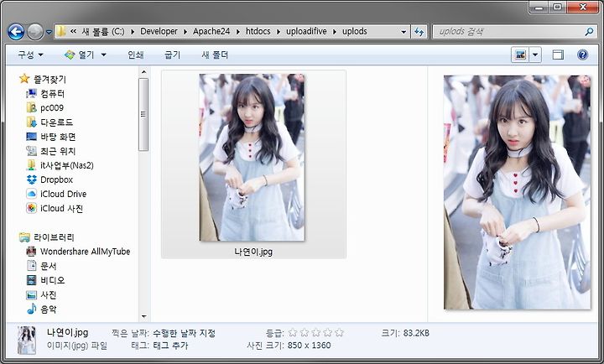604x364 pixels.
Task: Click the 문서 (Documents) library icon
Action: point(32,266)
